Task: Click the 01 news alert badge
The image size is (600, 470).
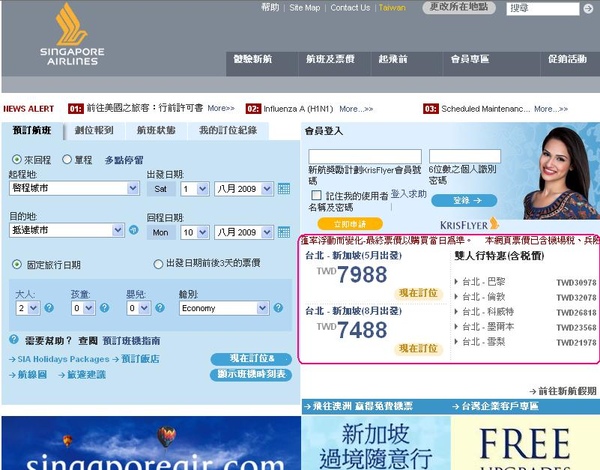Action: tap(76, 109)
